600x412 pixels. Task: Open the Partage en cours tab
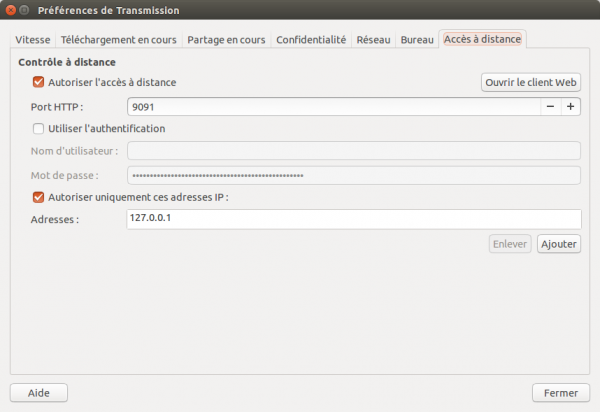[226, 39]
